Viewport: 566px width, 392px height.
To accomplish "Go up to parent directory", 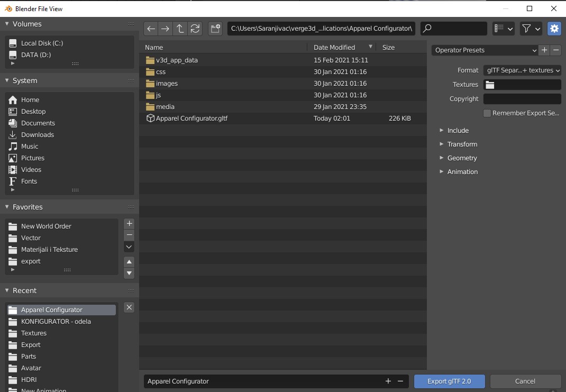I will (x=180, y=29).
